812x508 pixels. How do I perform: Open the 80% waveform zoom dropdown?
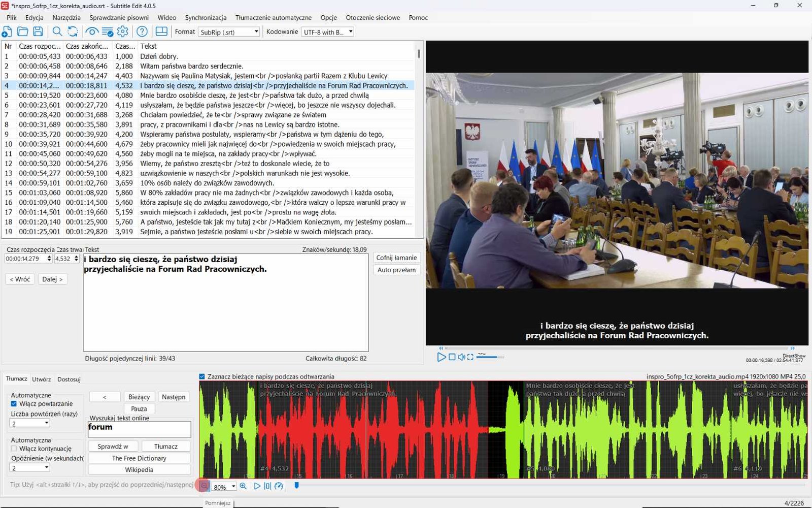pyautogui.click(x=224, y=487)
